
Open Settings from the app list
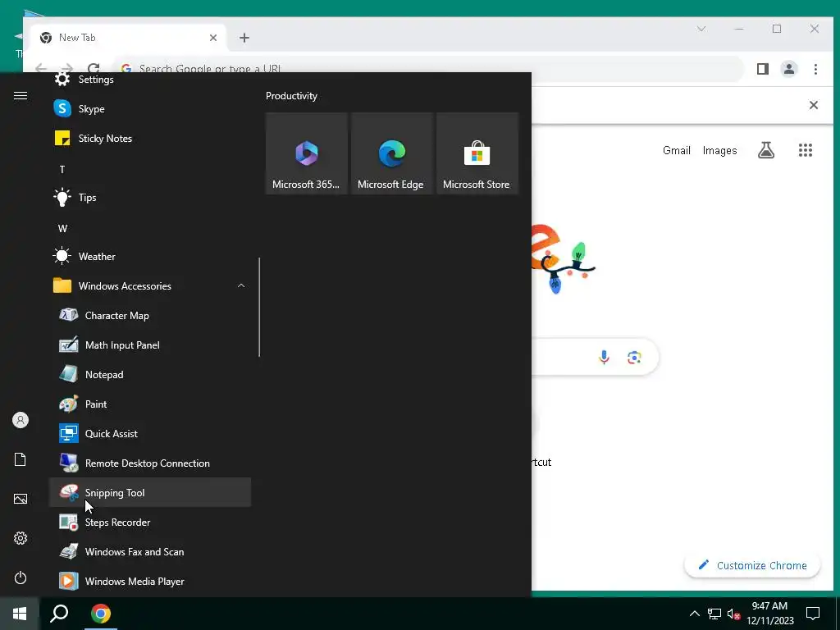coord(150,80)
